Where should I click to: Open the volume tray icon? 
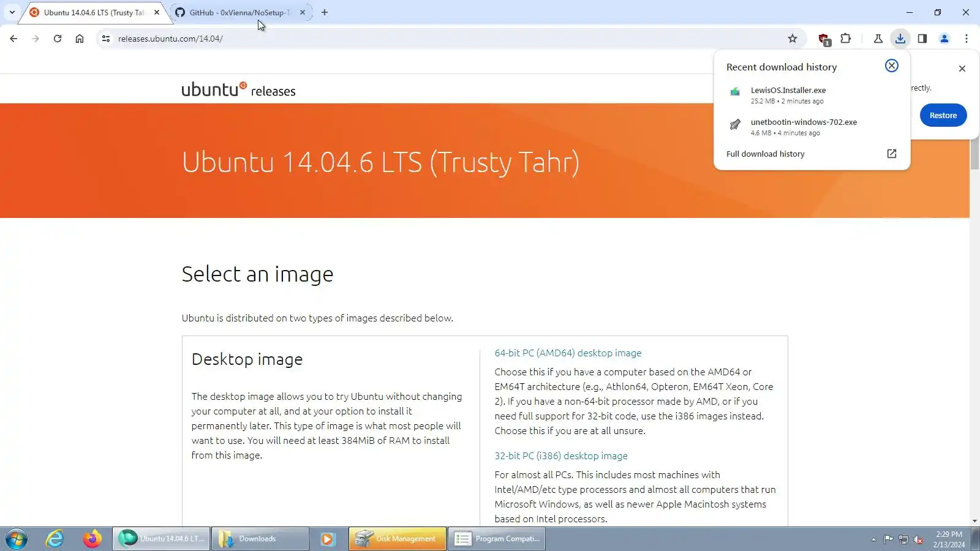pyautogui.click(x=918, y=539)
